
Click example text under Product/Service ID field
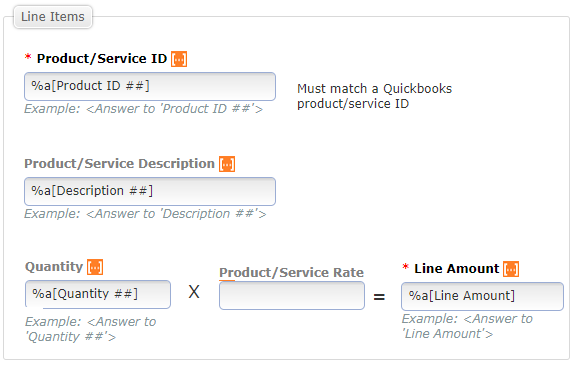tap(143, 109)
